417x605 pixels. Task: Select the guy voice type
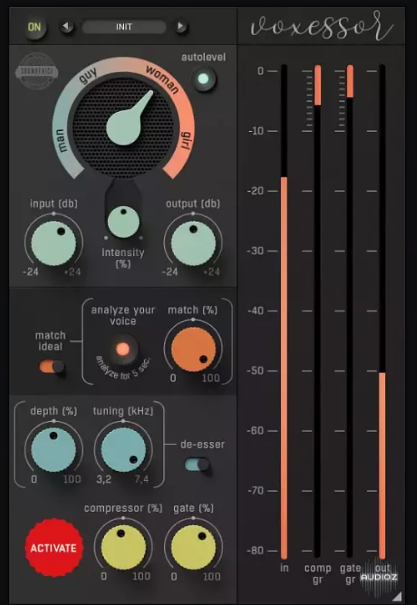[88, 74]
